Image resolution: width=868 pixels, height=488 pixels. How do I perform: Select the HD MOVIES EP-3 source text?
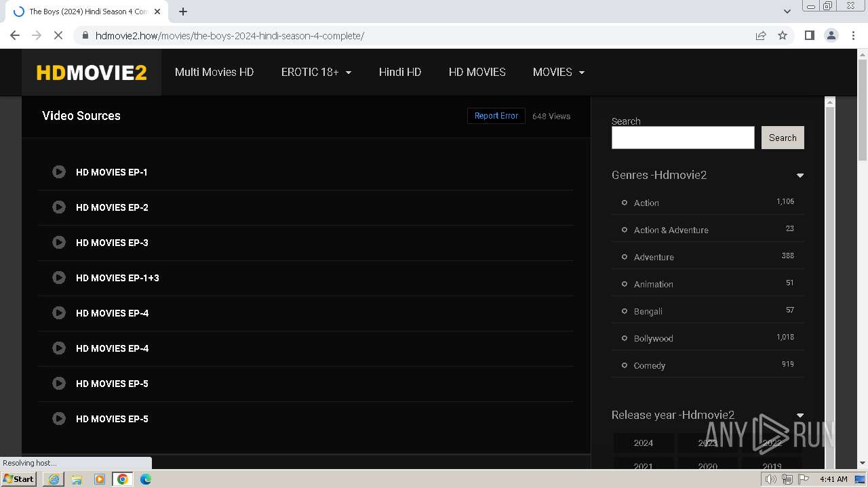[x=112, y=243]
